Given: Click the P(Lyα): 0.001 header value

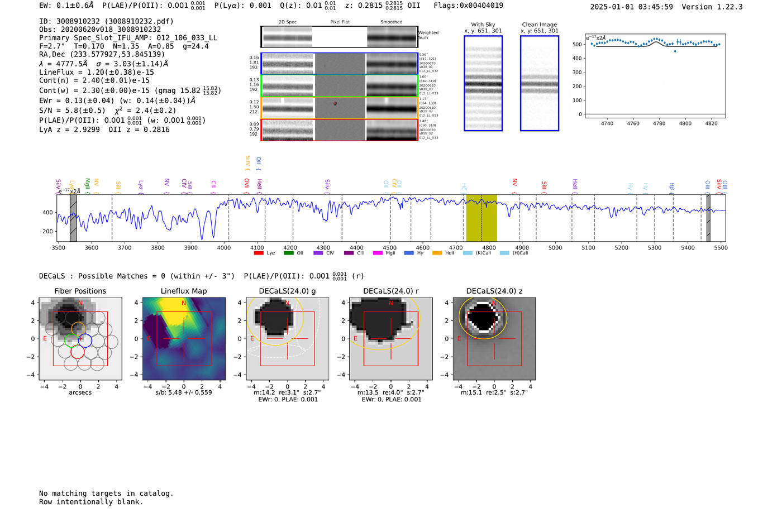Looking at the screenshot, I should coord(243,6).
